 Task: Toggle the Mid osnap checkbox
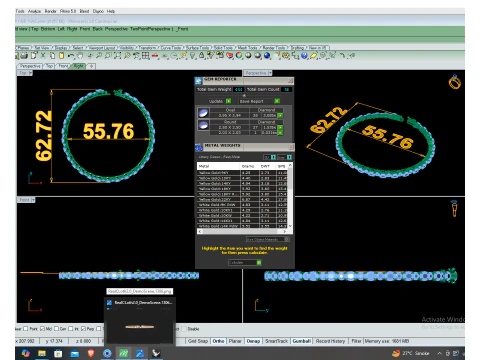coord(42,329)
